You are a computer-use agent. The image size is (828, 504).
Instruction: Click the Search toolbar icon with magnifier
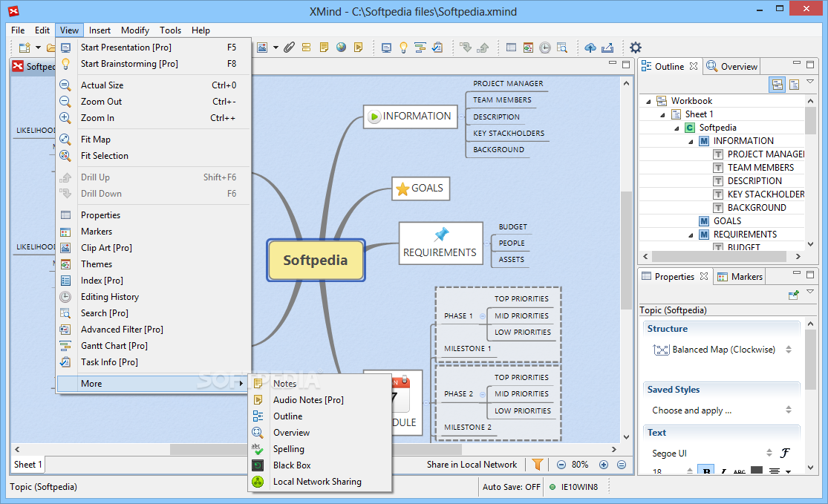tap(562, 48)
